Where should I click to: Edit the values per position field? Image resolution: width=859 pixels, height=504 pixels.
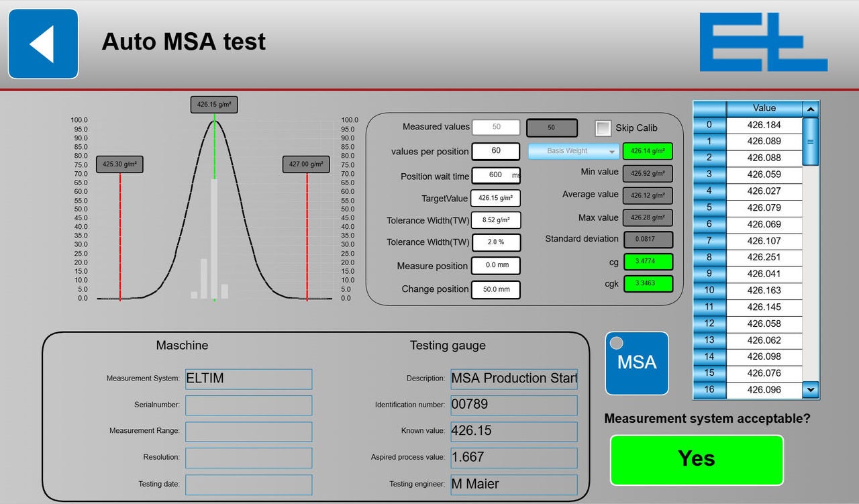496,151
